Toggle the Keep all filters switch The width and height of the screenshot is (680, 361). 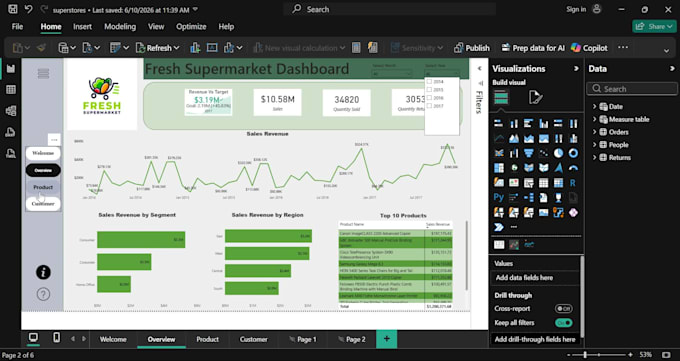(564, 323)
